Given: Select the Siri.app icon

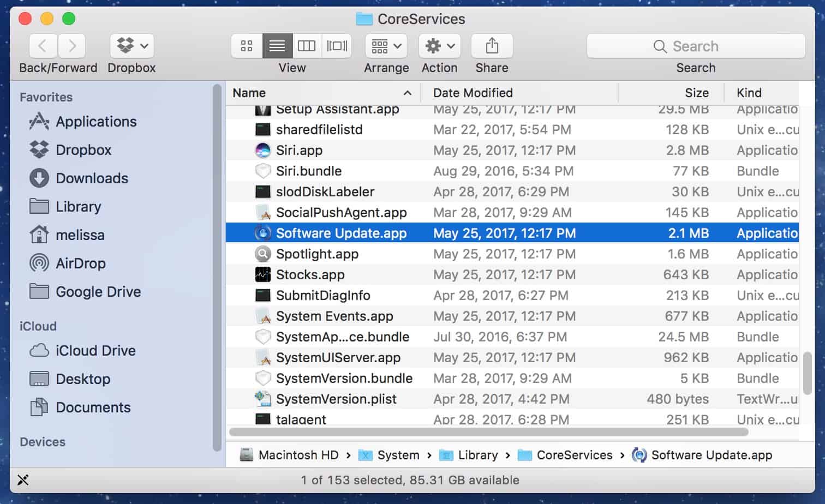Looking at the screenshot, I should tap(263, 151).
